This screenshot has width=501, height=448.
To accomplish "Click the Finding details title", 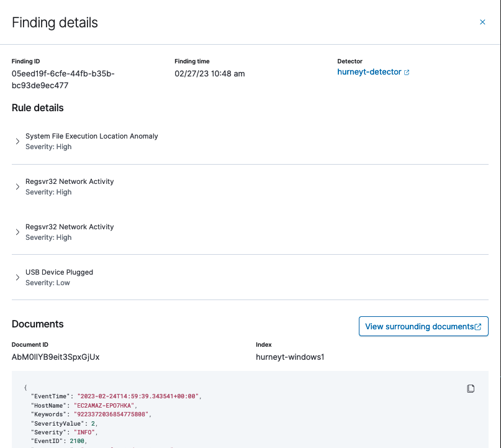I will coord(55,23).
